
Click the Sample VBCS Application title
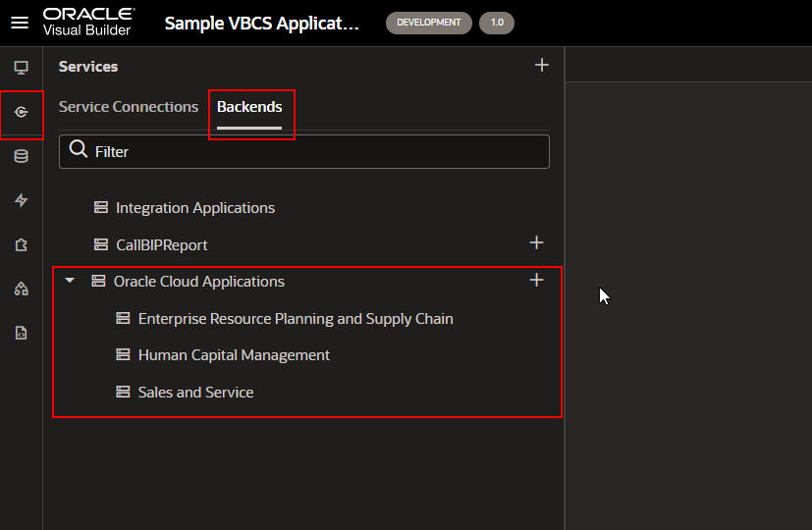click(261, 24)
